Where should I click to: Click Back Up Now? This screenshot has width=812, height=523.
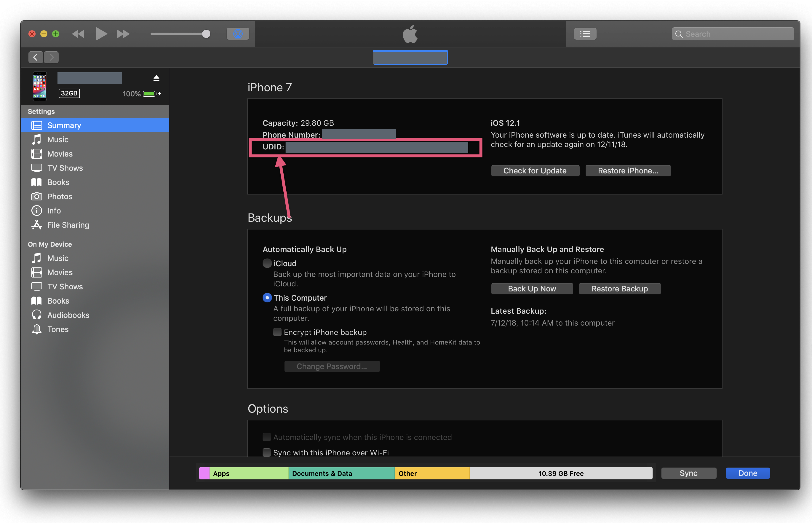532,289
